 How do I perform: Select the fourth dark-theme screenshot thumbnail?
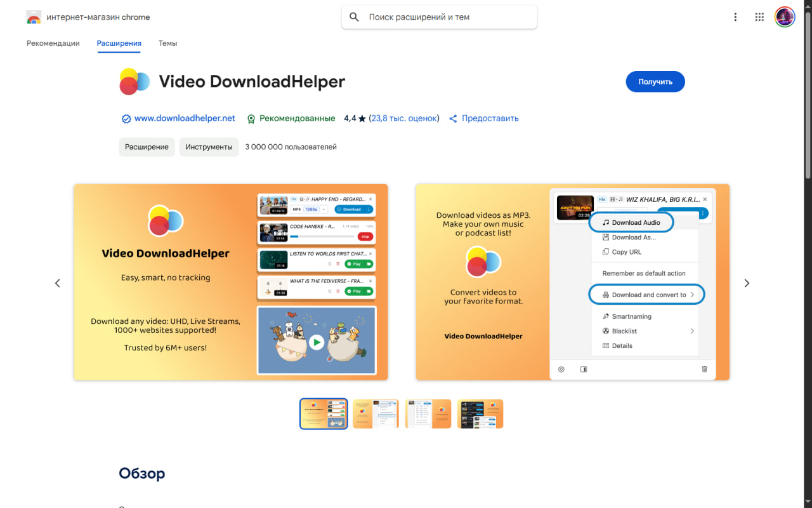pyautogui.click(x=480, y=414)
